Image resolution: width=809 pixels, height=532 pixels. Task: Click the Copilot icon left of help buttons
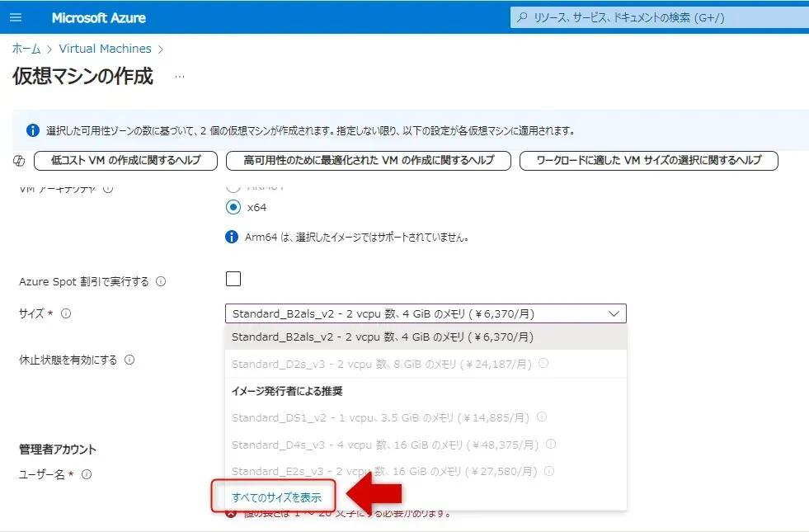point(20,160)
